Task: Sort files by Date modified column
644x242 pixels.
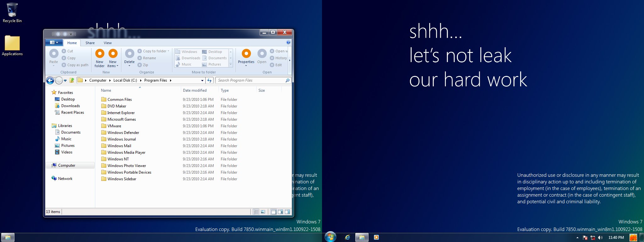Action: point(195,90)
